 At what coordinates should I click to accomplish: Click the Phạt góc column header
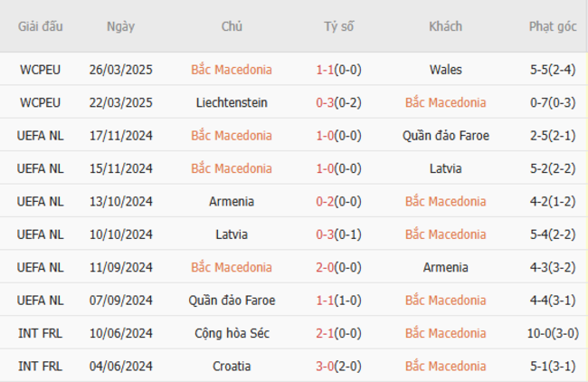(553, 26)
